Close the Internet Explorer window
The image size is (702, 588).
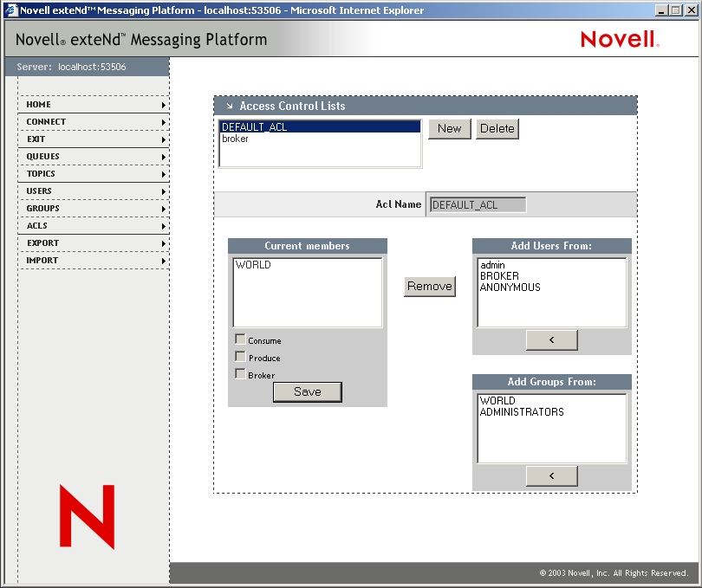pyautogui.click(x=692, y=10)
